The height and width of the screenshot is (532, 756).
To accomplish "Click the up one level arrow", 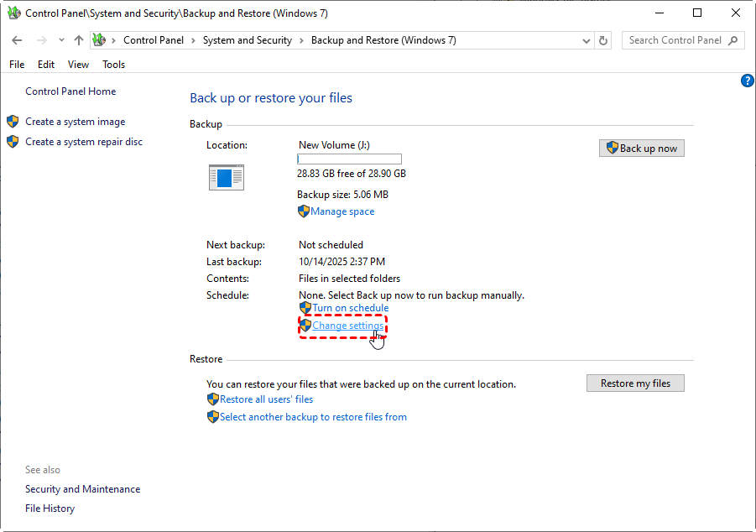I will pyautogui.click(x=79, y=40).
